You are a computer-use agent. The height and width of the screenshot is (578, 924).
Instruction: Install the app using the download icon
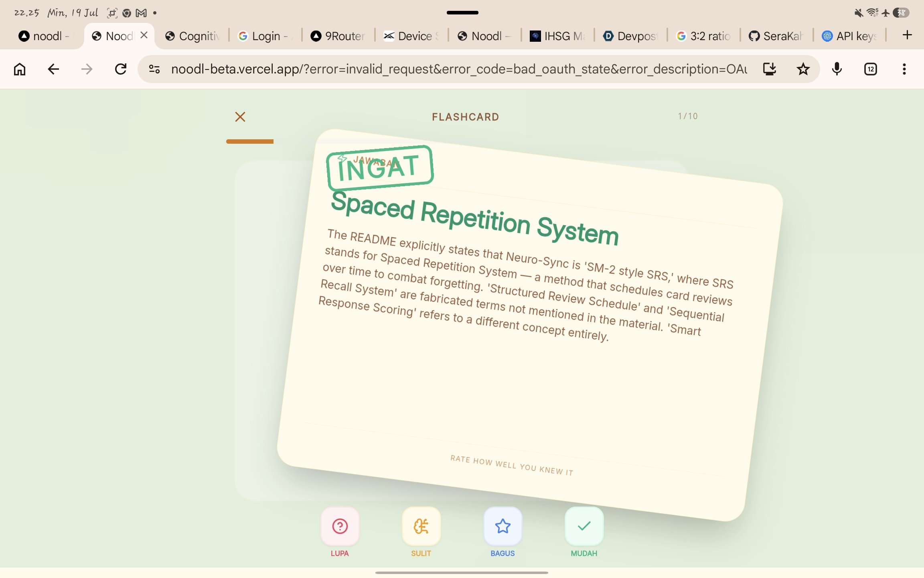coord(769,69)
